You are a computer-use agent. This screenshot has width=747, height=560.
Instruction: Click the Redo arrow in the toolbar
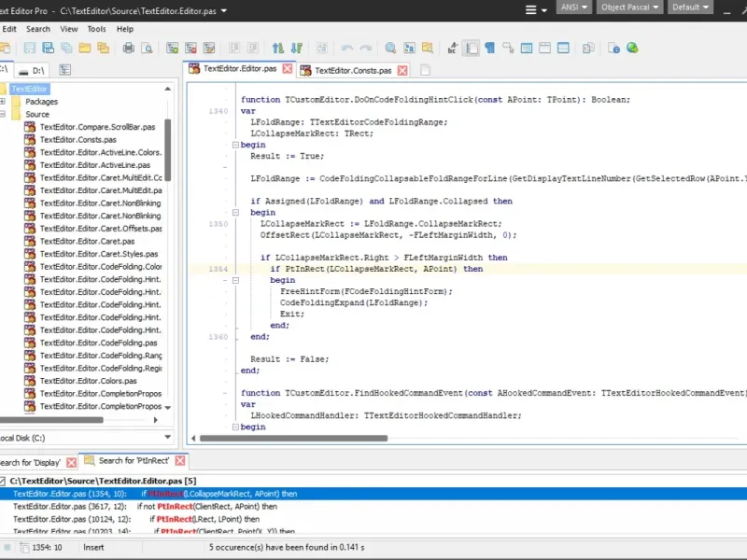[x=366, y=48]
